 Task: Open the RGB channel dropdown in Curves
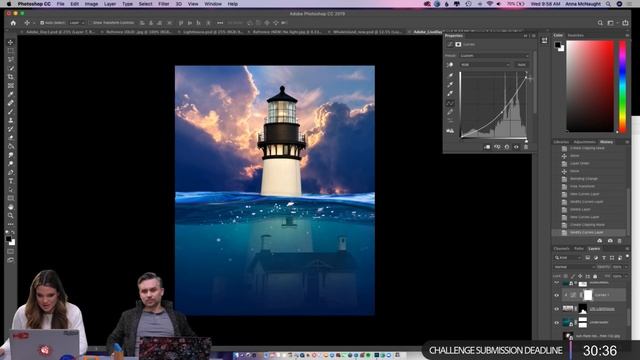tap(485, 64)
